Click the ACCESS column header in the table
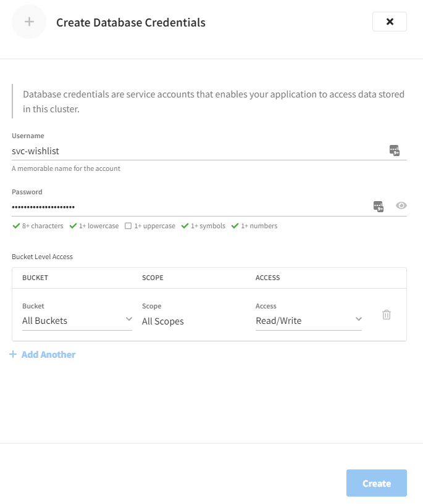 click(267, 278)
